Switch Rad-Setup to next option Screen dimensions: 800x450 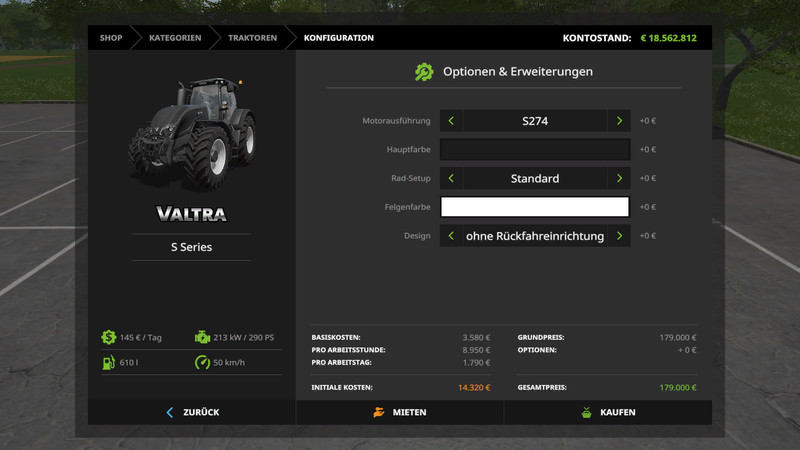click(x=619, y=179)
